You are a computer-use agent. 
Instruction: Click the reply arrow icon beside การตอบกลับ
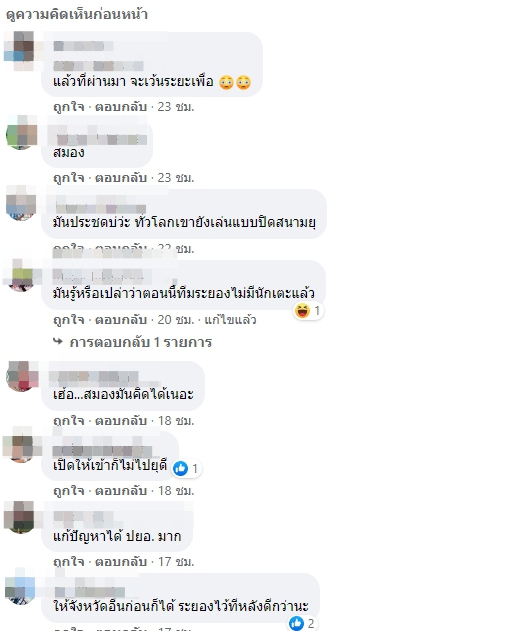pos(58,342)
